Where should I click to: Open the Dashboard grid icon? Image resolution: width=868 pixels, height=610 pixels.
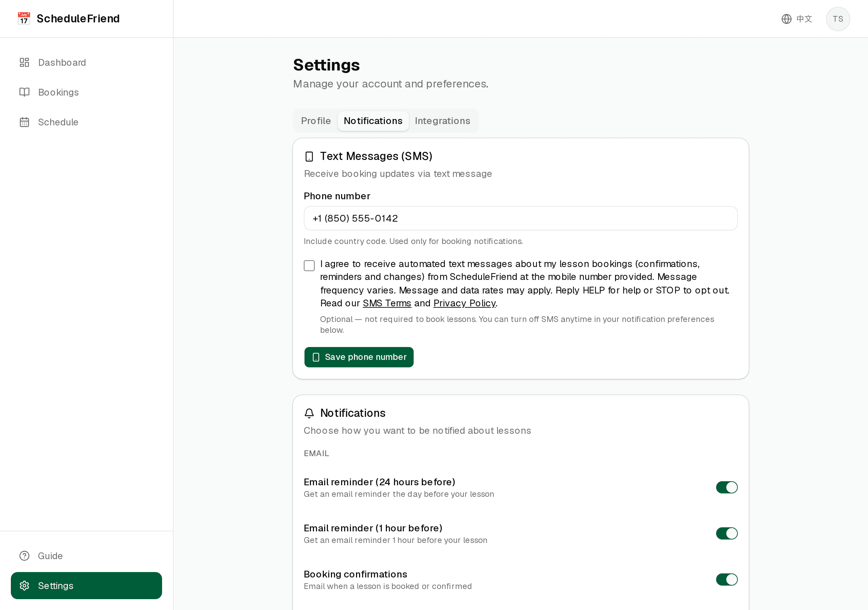pyautogui.click(x=24, y=62)
